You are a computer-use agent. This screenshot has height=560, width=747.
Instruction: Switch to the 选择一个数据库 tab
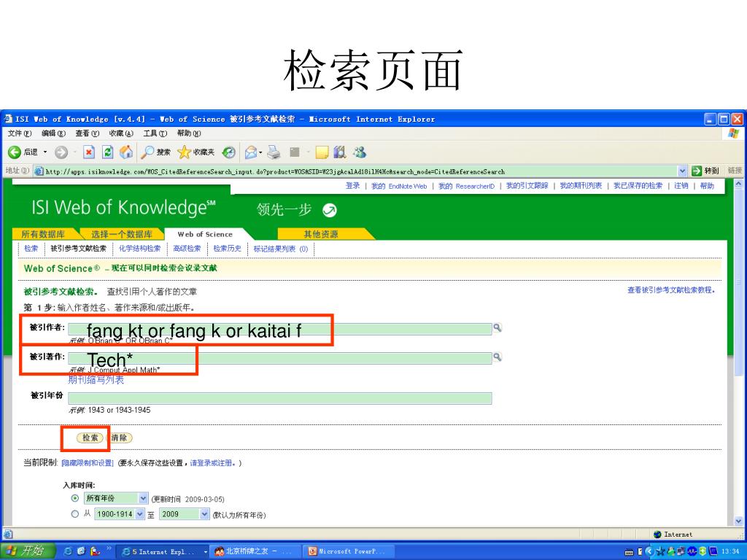[x=122, y=234]
